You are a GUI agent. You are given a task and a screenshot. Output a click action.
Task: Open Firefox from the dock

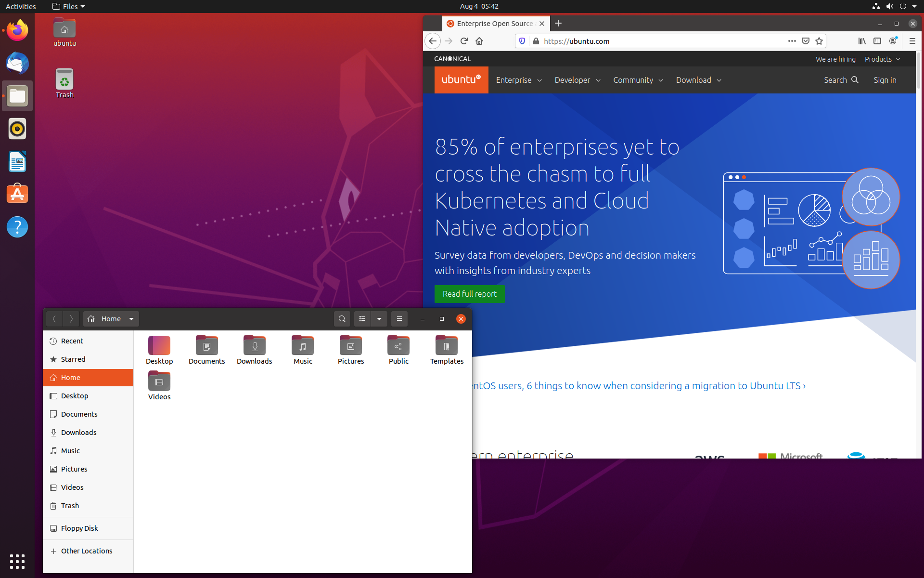[x=17, y=30]
